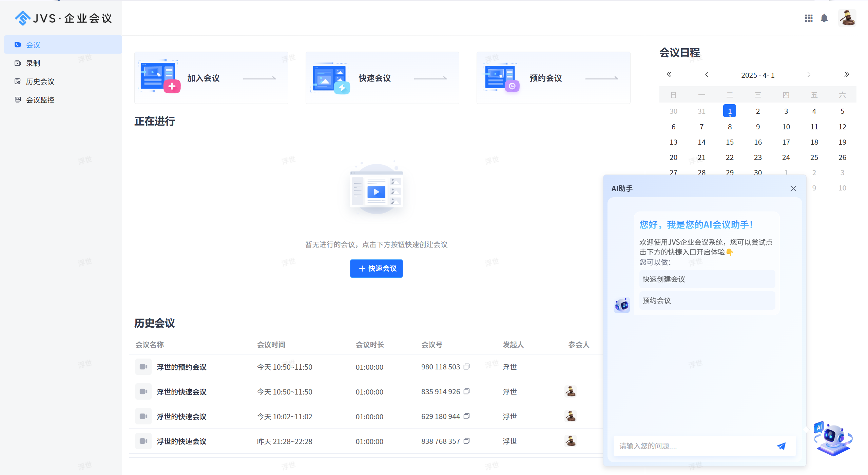Close the AI助手 panel
Screen dimensions: 868x475
coord(793,188)
